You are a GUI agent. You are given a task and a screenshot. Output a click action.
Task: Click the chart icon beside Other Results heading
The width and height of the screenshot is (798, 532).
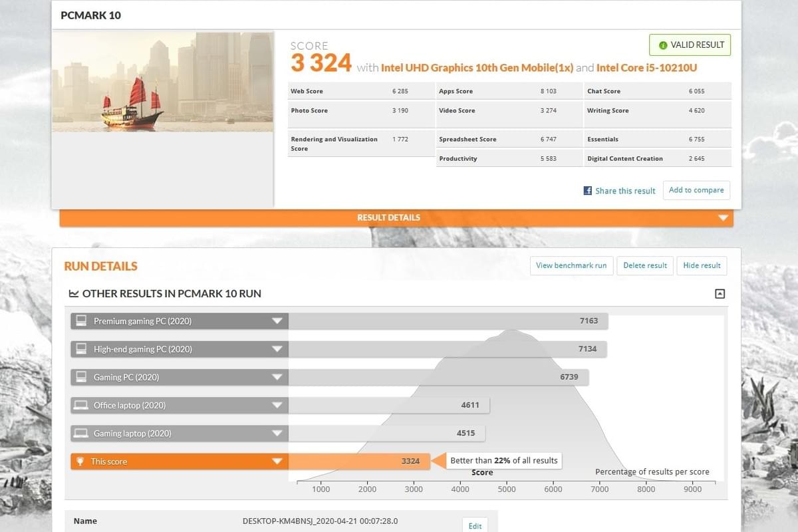[74, 293]
